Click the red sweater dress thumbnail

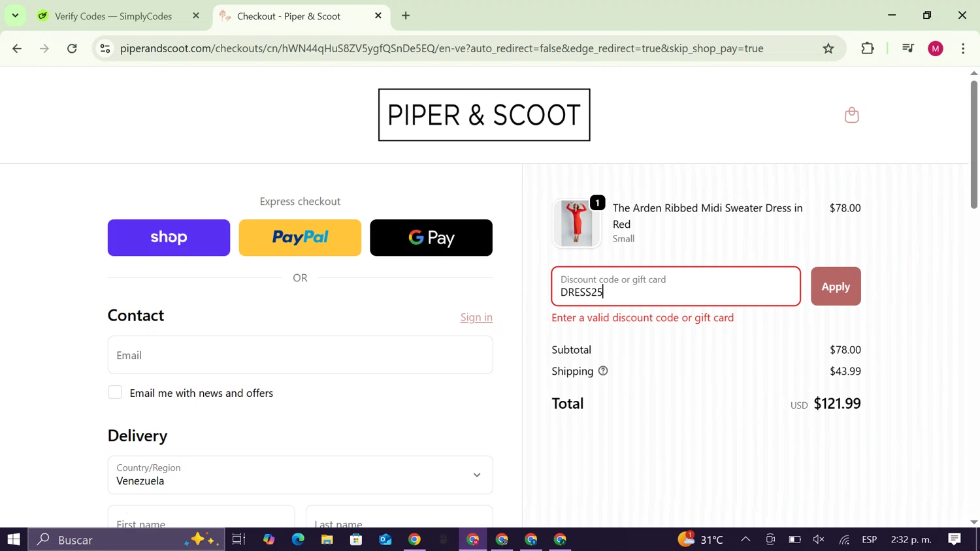tap(576, 223)
